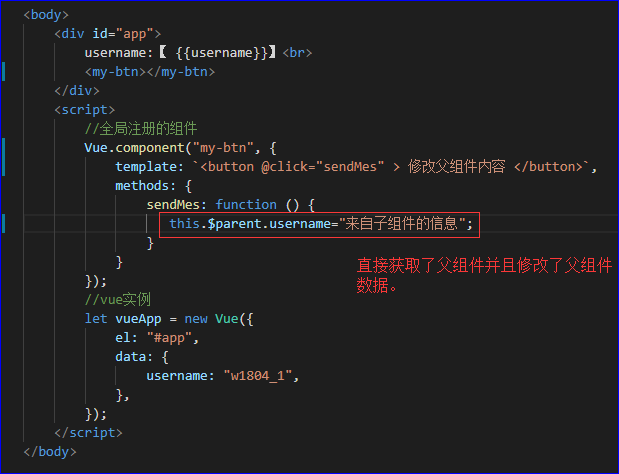Click the closing </script> tag
The image size is (619, 474).
88,433
